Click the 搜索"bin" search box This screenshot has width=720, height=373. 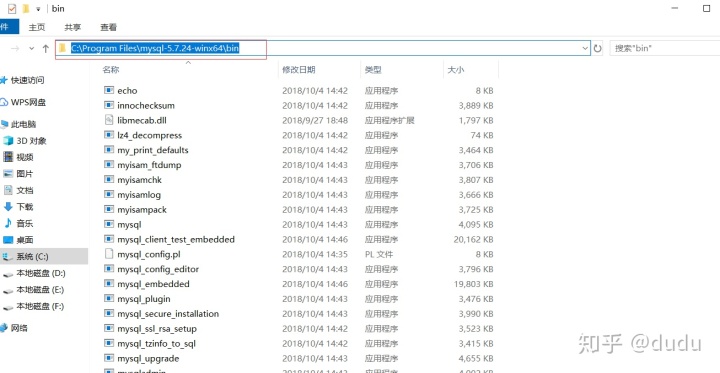tap(664, 48)
